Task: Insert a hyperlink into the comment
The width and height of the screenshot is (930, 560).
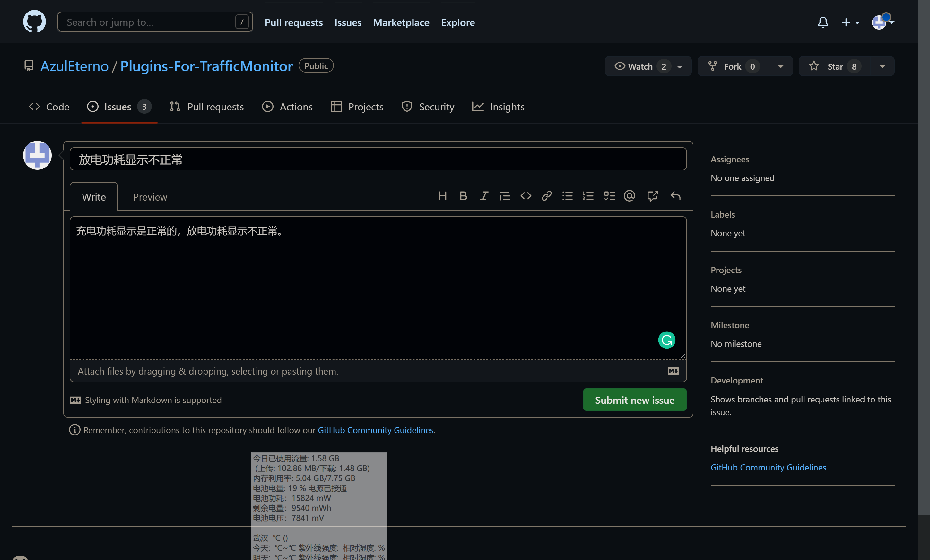Action: tap(546, 196)
